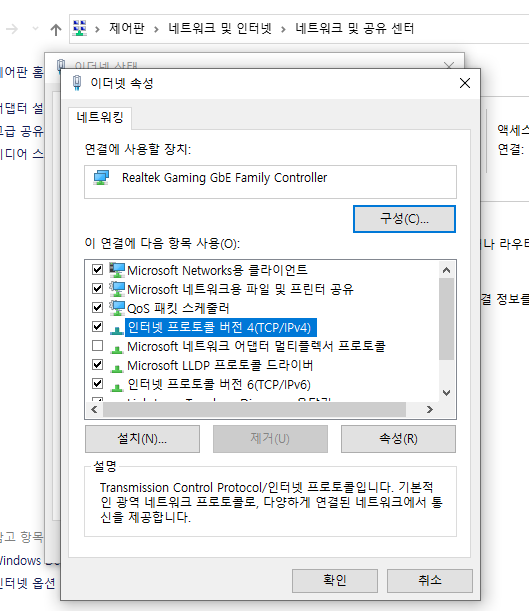Select the 네트워킹 tab

coord(100,117)
